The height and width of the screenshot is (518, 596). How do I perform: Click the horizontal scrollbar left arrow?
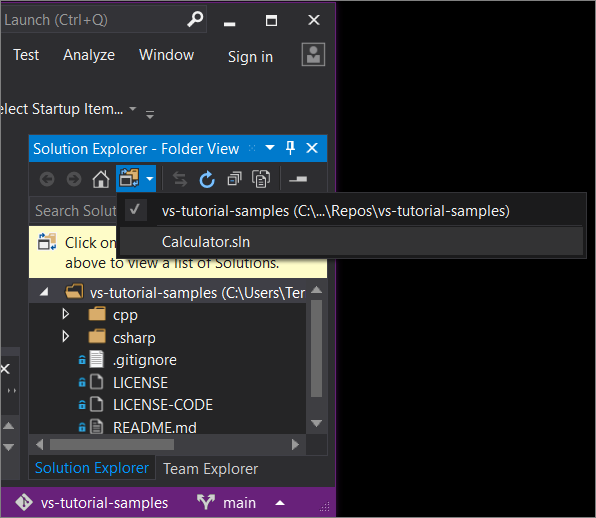(40, 444)
